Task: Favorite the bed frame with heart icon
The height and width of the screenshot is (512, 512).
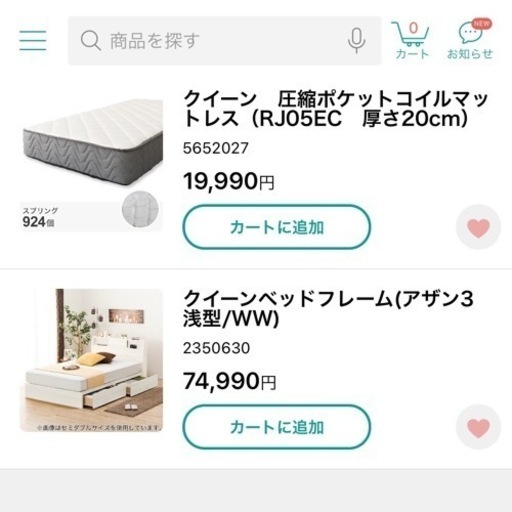Action: click(478, 427)
